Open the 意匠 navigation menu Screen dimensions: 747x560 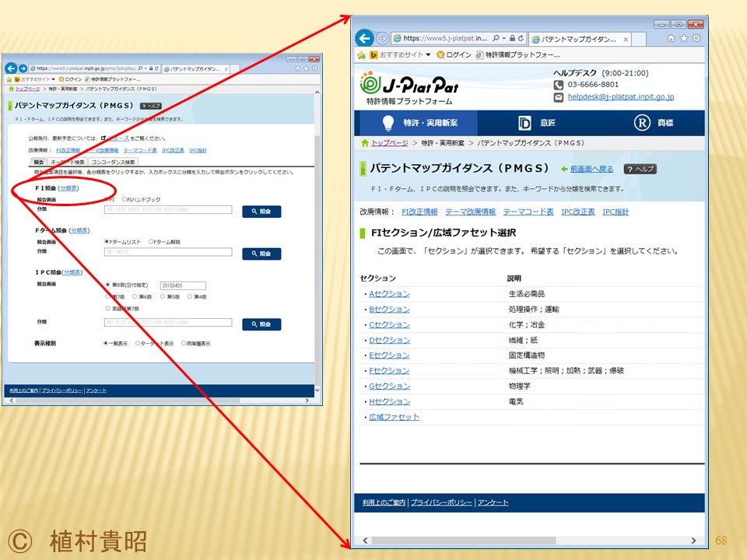pyautogui.click(x=536, y=123)
